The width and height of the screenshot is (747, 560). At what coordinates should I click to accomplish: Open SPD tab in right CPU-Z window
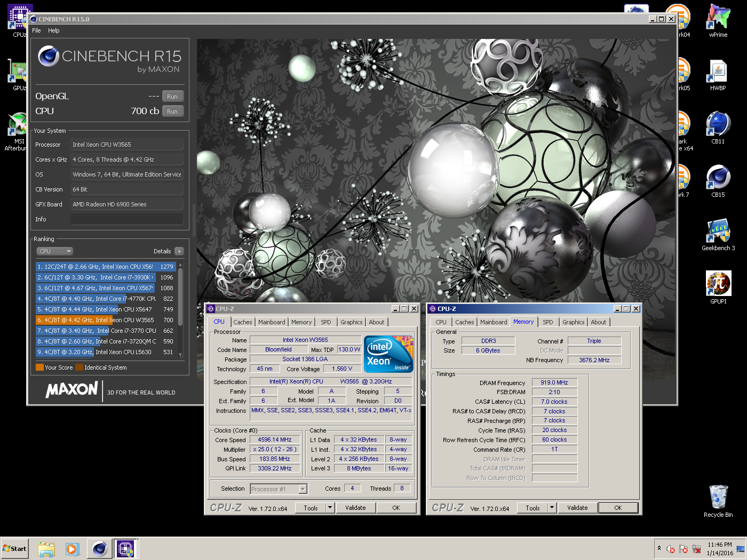pos(548,322)
